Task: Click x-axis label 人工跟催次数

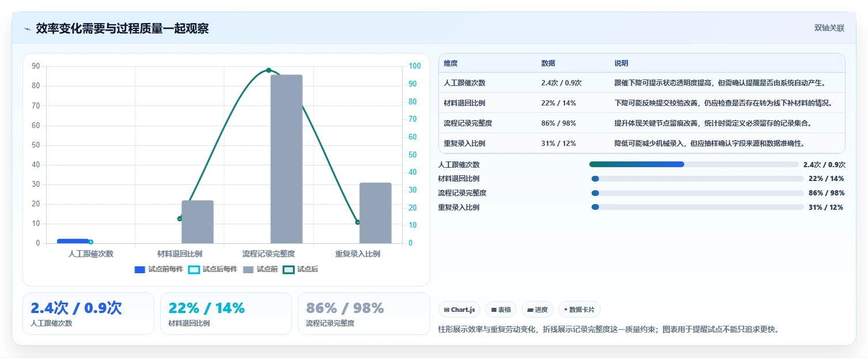Action: click(x=90, y=254)
